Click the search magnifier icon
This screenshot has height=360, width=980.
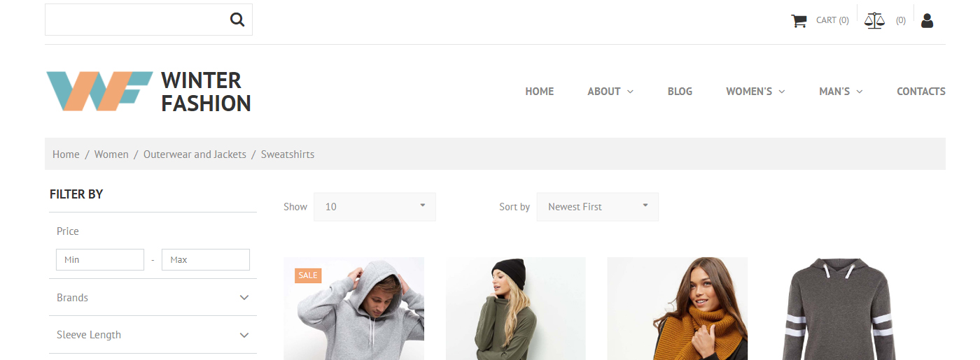point(237,20)
